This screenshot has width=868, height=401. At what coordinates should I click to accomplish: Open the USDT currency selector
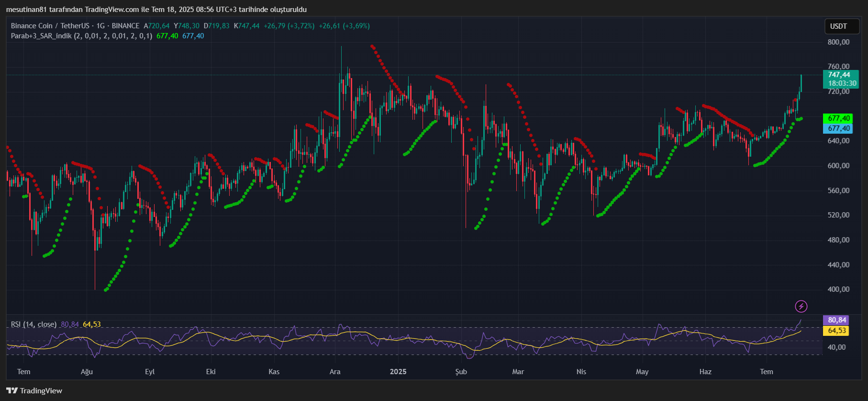point(842,26)
